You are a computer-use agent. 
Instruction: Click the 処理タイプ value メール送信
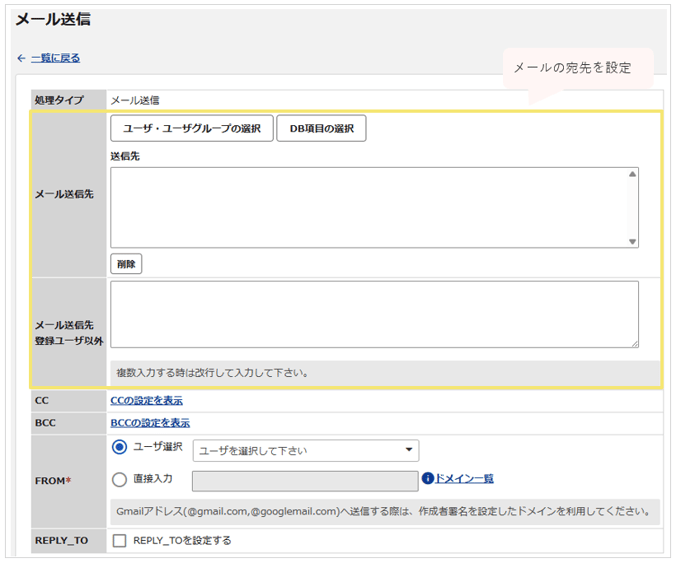[x=135, y=100]
